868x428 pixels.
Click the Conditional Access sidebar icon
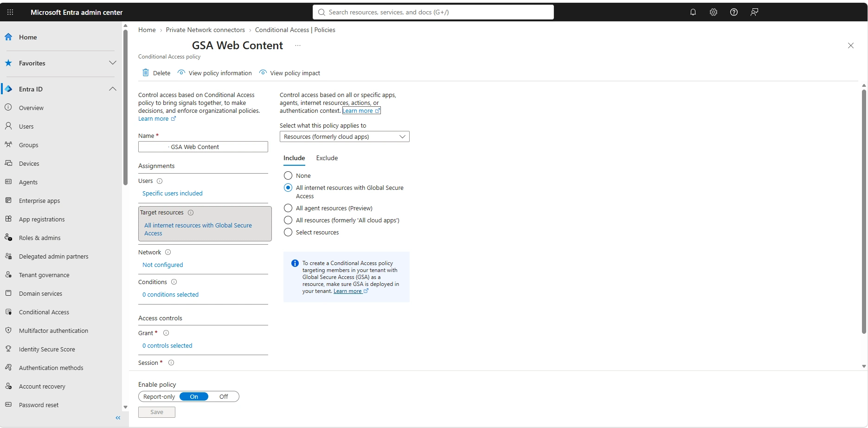pos(8,311)
